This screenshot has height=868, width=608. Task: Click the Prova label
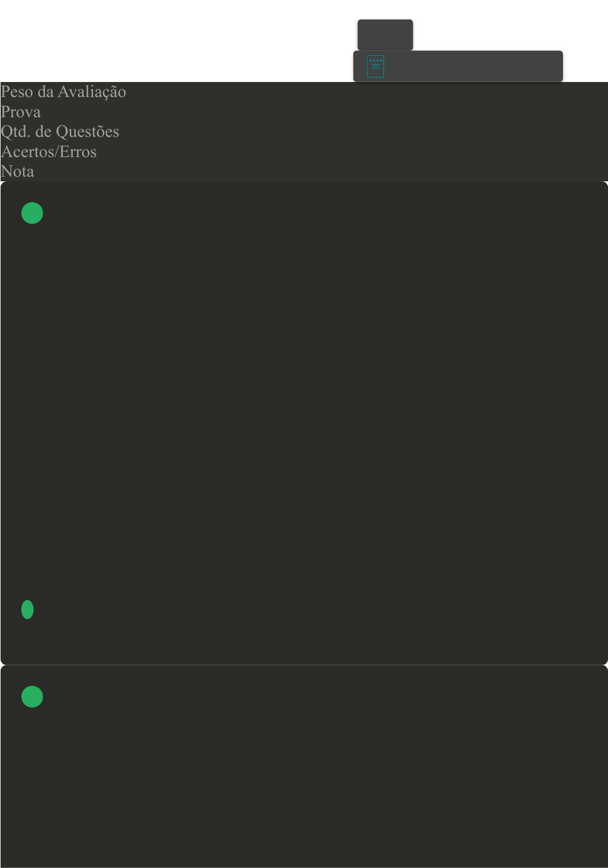point(21,112)
